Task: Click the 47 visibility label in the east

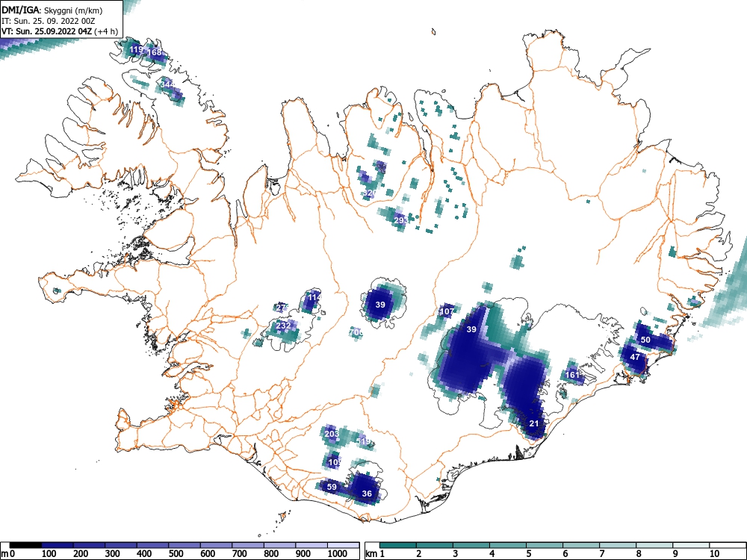Action: 635,357
